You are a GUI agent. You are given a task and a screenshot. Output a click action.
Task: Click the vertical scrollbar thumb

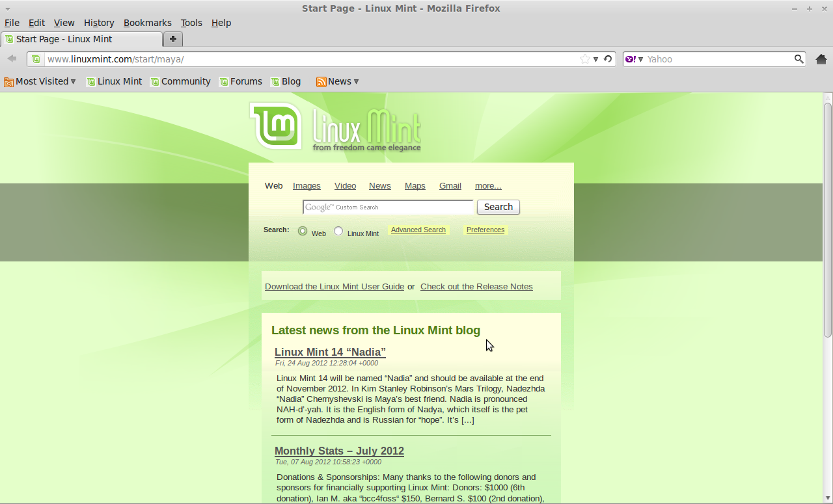coord(828,220)
